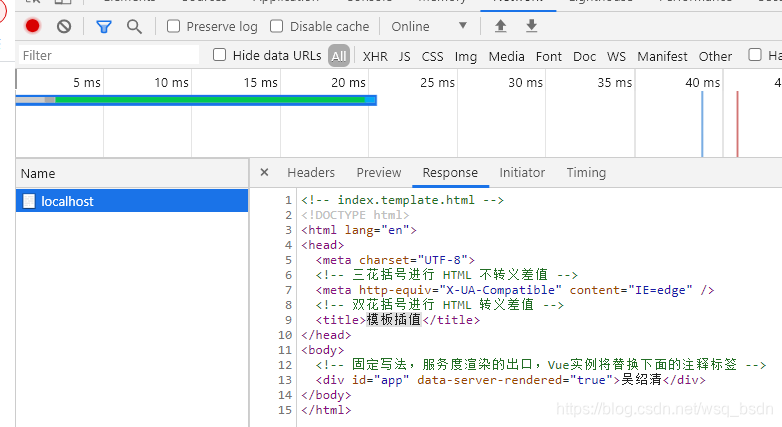Open network search with magnifier icon
The image size is (782, 427).
click(x=134, y=26)
